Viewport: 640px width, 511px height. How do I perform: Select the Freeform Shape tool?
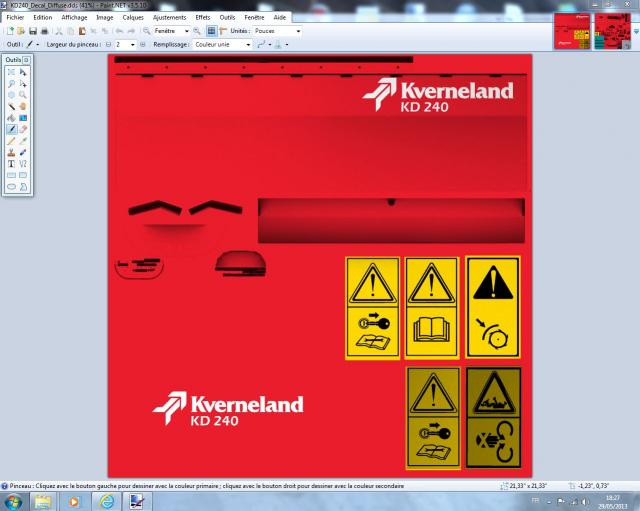[x=23, y=187]
